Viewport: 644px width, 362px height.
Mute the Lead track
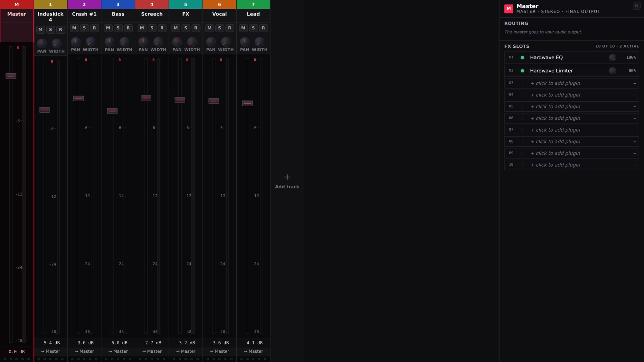tap(243, 28)
